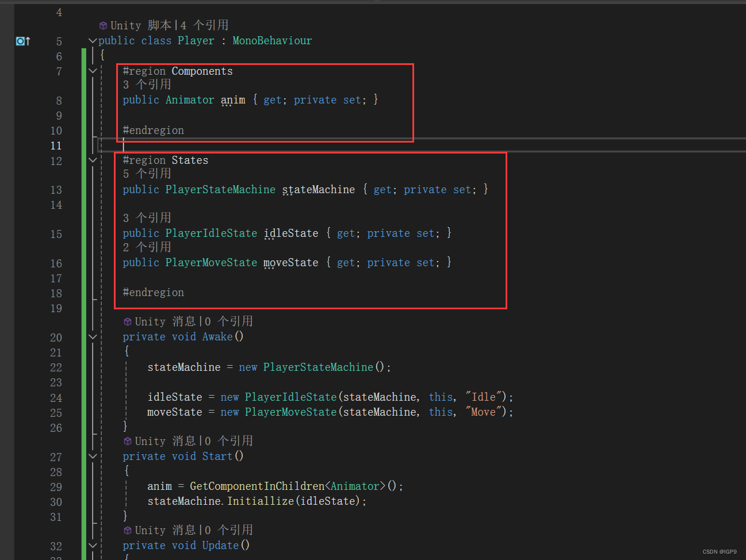Click the Animator type on line 8
The height and width of the screenshot is (560, 746).
click(190, 100)
